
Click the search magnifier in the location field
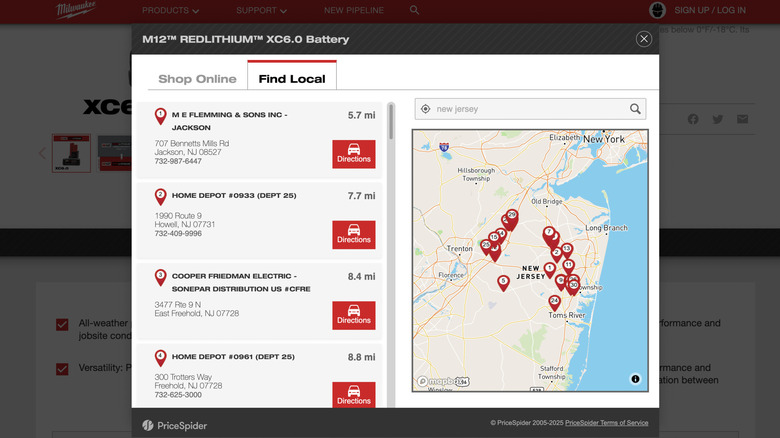coord(635,109)
